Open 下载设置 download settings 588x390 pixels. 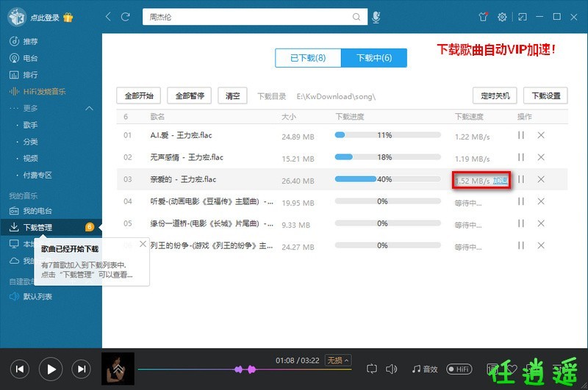pos(545,96)
